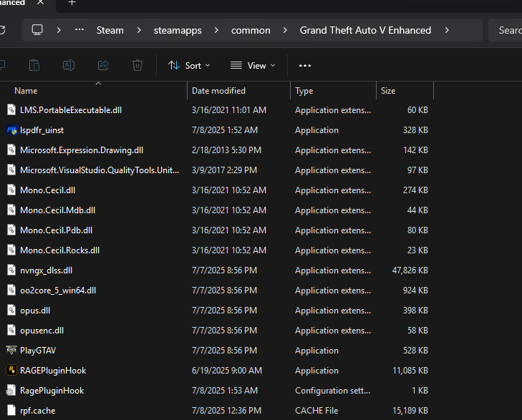
Task: Open the Sort dropdown menu
Action: [x=189, y=65]
